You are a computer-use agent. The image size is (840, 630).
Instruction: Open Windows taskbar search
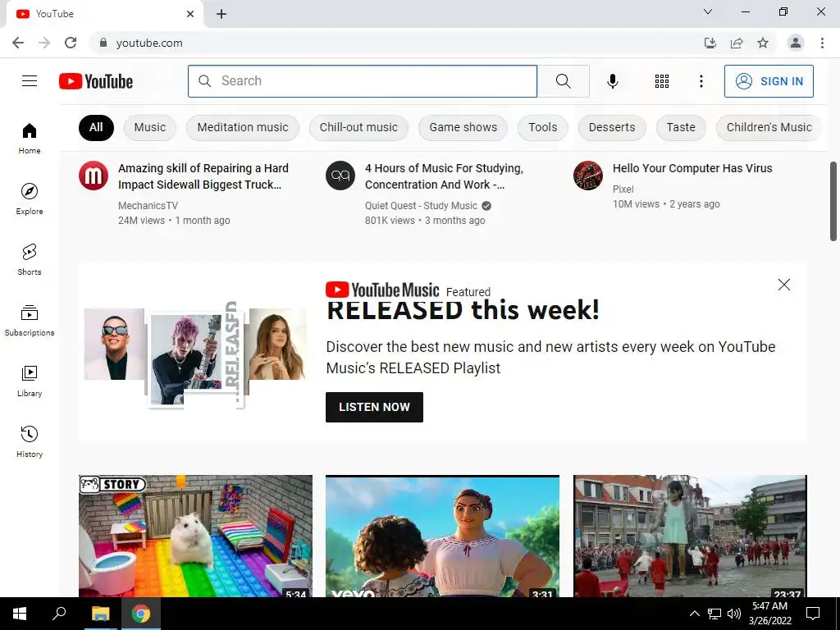[59, 614]
